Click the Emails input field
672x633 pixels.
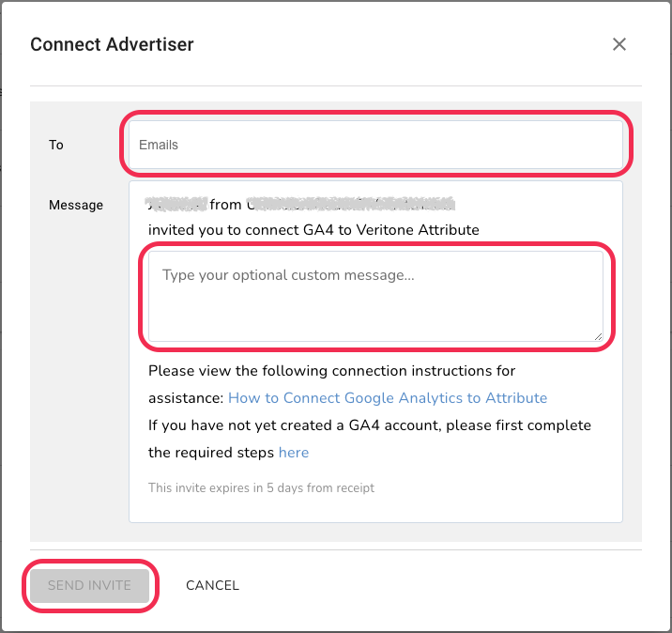(375, 146)
